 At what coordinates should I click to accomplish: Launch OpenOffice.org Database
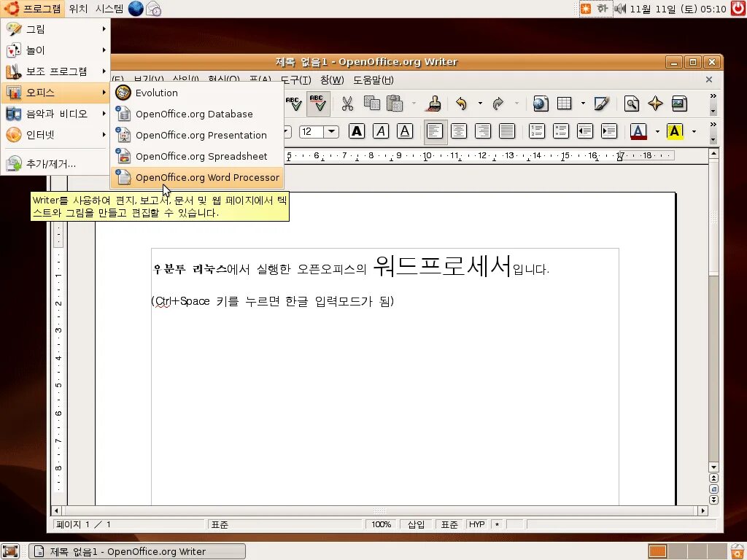coord(197,114)
